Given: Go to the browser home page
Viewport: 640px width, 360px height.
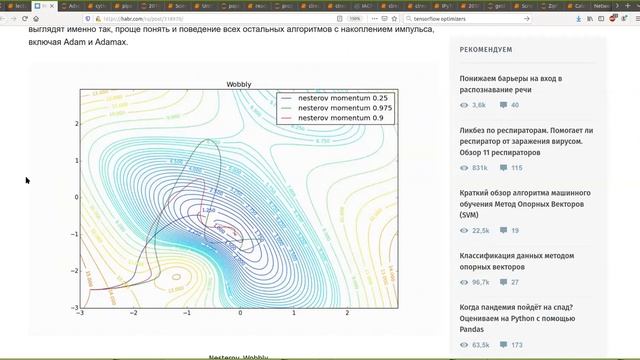Looking at the screenshot, I should pos(36,19).
